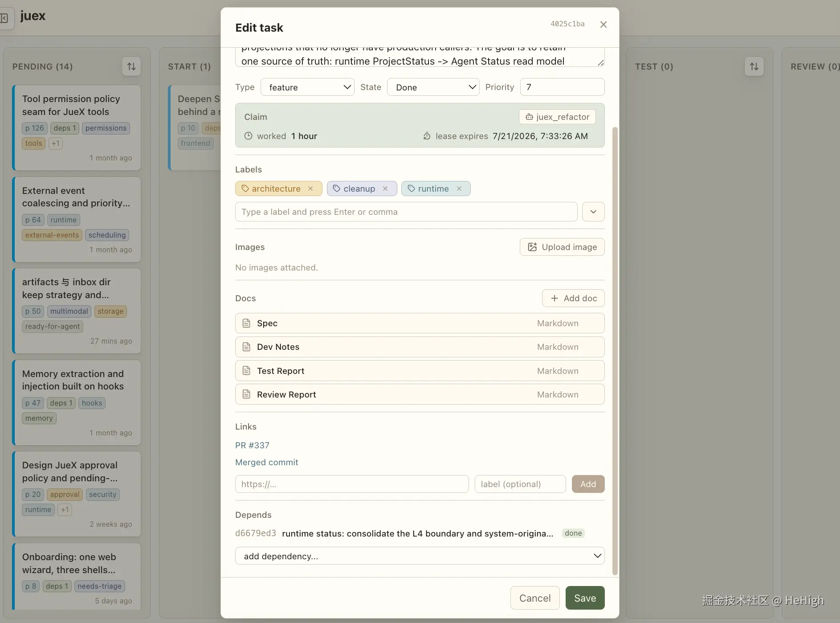The image size is (840, 623).
Task: Expand the label suggestions chevron
Action: pyautogui.click(x=593, y=212)
